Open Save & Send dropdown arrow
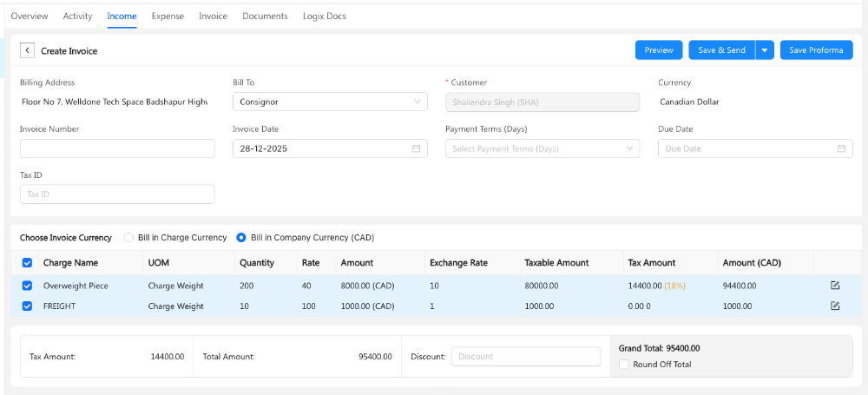Viewport: 868px width, 395px height. 765,50
